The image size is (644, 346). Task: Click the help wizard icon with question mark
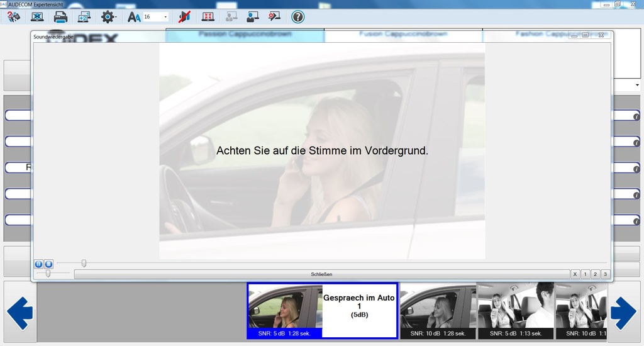[x=14, y=17]
